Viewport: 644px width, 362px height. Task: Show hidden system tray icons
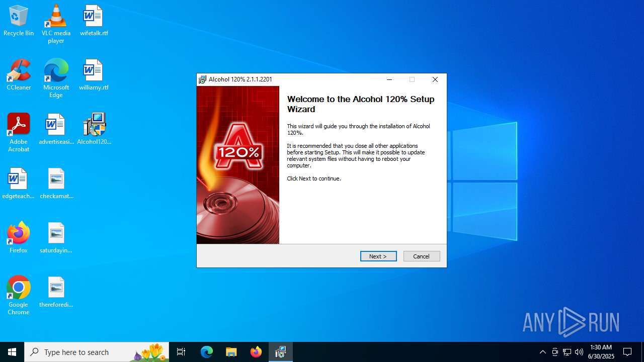tap(543, 352)
